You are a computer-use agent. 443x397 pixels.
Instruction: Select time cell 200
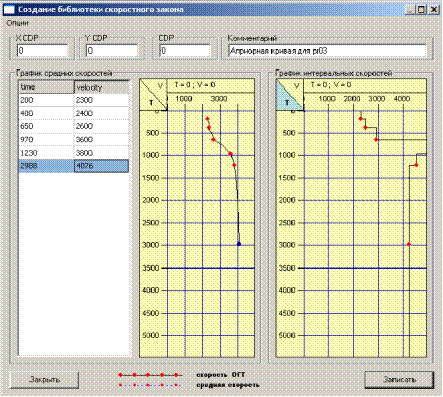(46, 100)
